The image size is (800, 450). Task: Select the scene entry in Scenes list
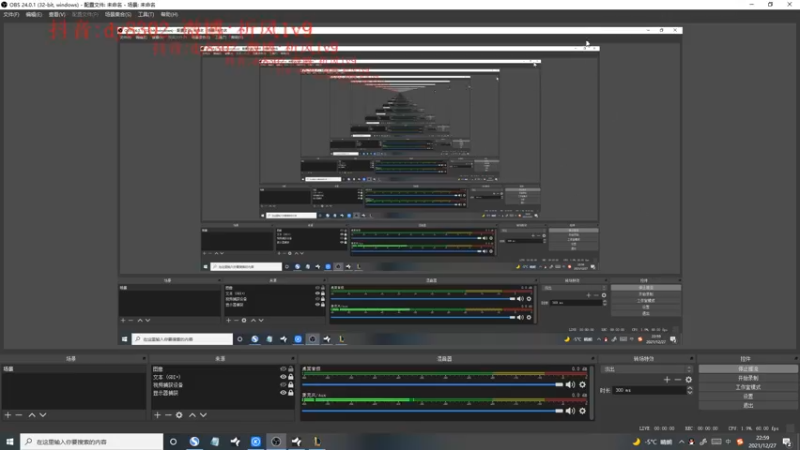tap(74, 369)
